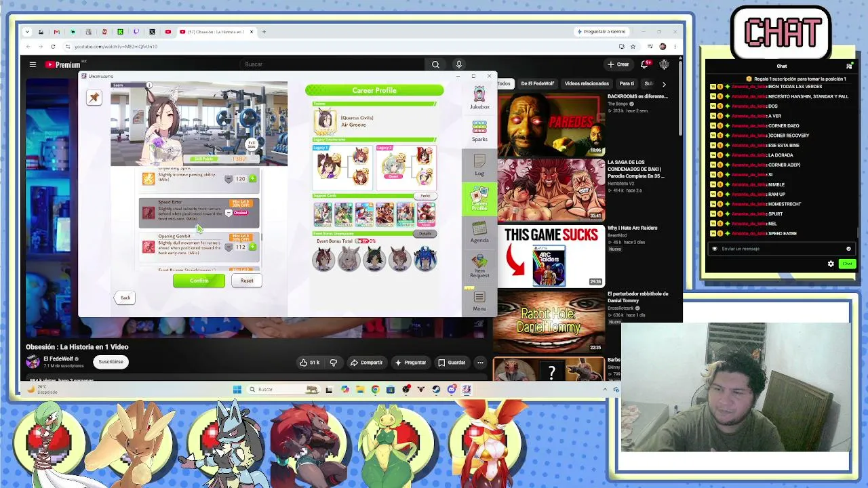Select Career Profile in the game sidebar
Screen dimensions: 868x488
point(479,199)
